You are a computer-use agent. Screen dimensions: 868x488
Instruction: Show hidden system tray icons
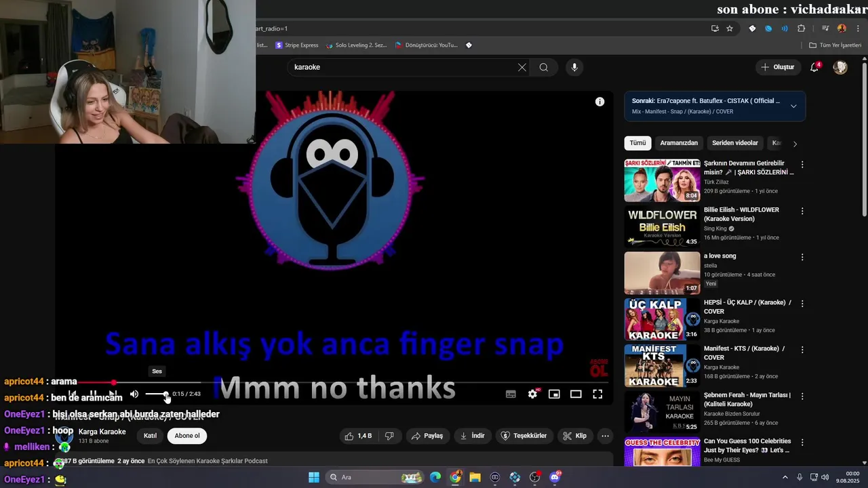click(x=785, y=477)
